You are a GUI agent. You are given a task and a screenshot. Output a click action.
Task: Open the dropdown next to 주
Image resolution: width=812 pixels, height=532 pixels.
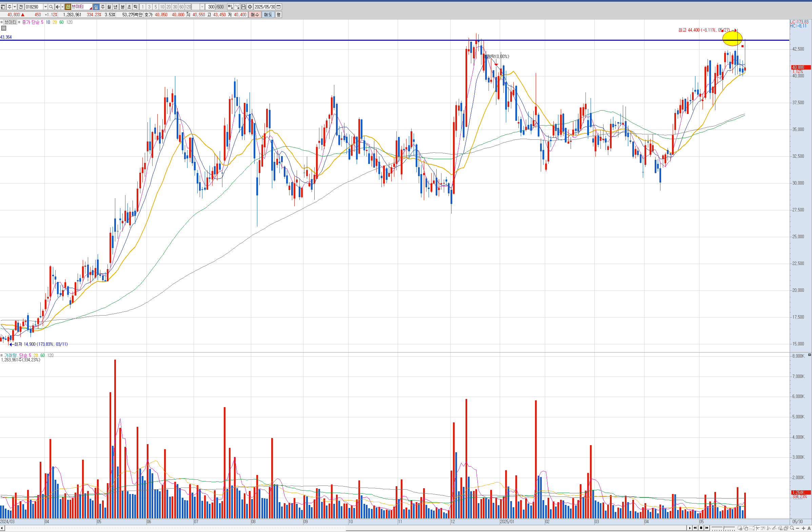coord(15,7)
